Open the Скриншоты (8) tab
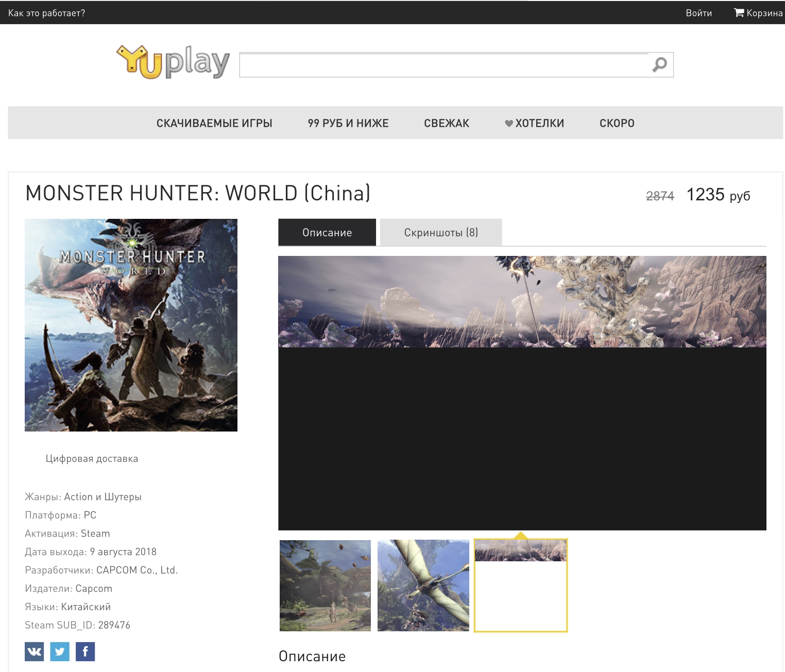This screenshot has width=785, height=672. [x=440, y=232]
